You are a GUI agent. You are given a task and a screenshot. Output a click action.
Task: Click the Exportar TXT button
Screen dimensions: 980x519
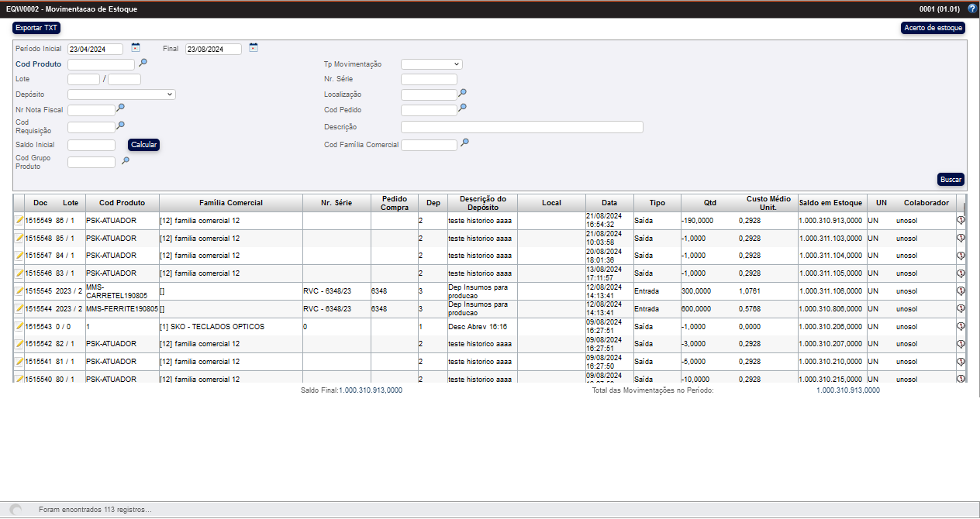(36, 28)
